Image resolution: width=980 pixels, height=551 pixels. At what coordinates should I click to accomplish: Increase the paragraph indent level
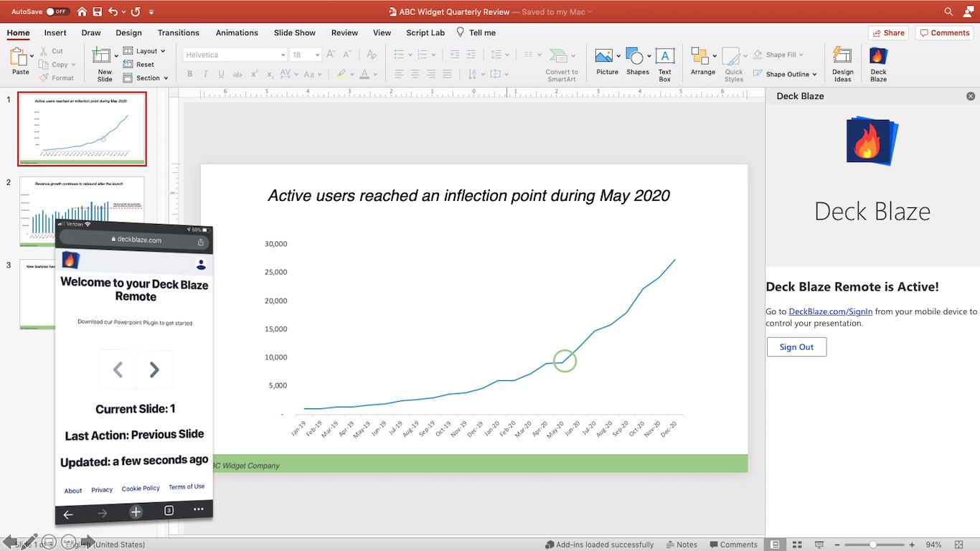[x=472, y=55]
